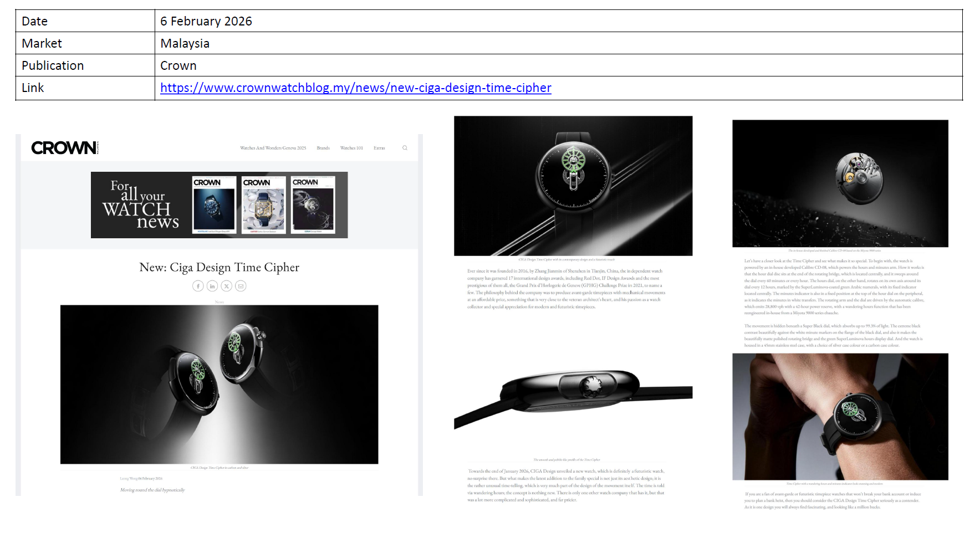Image resolution: width=980 pixels, height=548 pixels.
Task: Open the crownwatchblog.my article hyperlink
Action: [x=355, y=88]
